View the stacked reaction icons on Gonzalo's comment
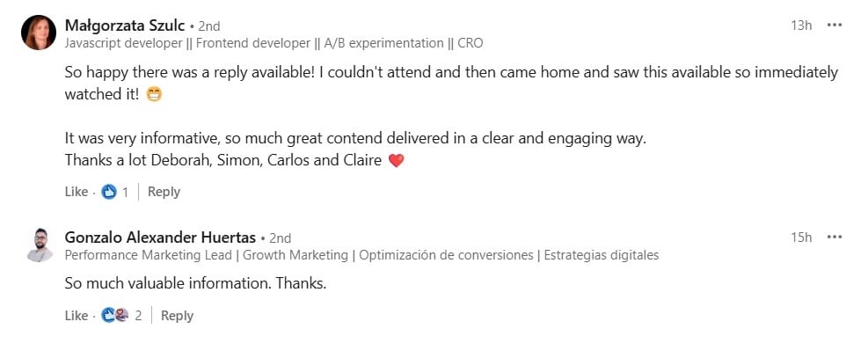Viewport: 868px width, 351px height. point(115,316)
